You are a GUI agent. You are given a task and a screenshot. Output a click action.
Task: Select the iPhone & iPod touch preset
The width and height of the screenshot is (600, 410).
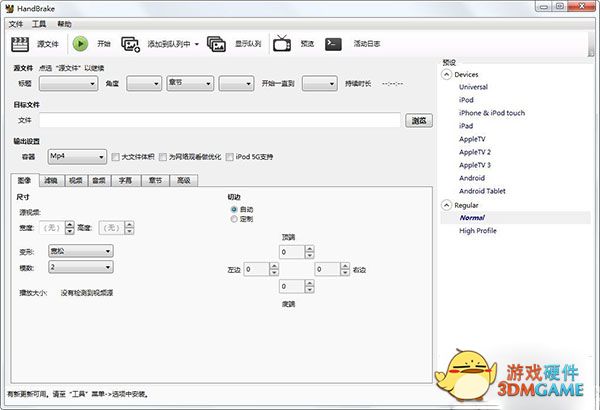coord(492,113)
